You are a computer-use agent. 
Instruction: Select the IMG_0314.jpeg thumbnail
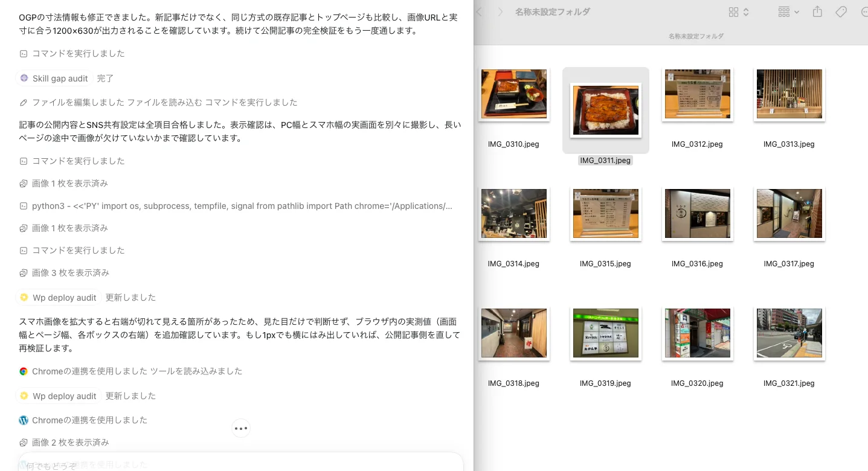click(x=513, y=214)
